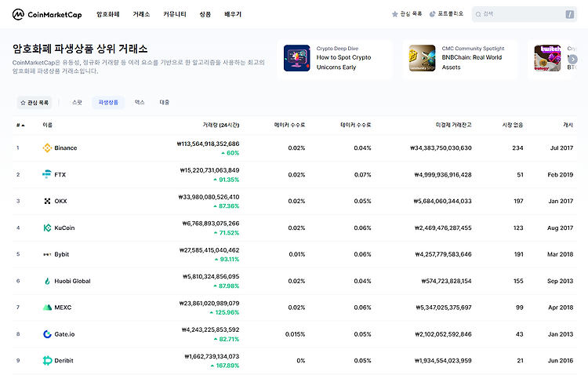Viewport: 588px width, 375px height.
Task: Open the 암호화폐 menu
Action: (x=107, y=14)
